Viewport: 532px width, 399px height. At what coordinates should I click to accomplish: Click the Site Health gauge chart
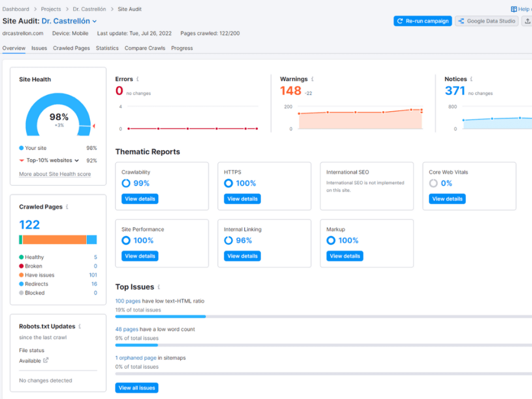(x=59, y=115)
